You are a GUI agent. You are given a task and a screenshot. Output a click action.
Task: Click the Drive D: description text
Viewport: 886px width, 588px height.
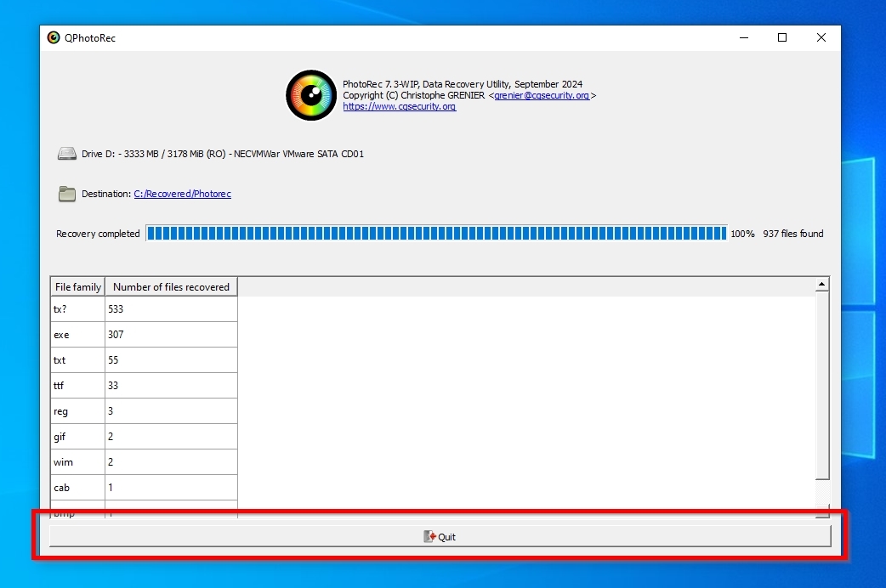[223, 154]
